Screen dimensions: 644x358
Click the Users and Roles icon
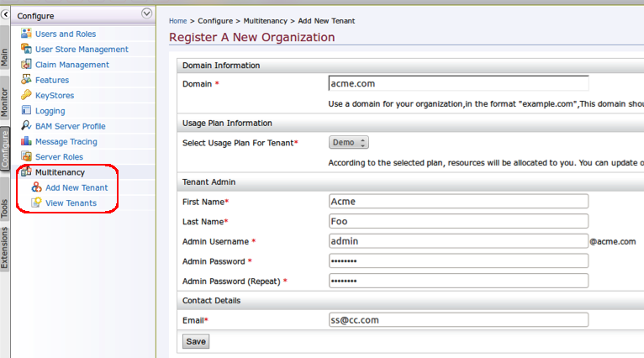pos(27,34)
